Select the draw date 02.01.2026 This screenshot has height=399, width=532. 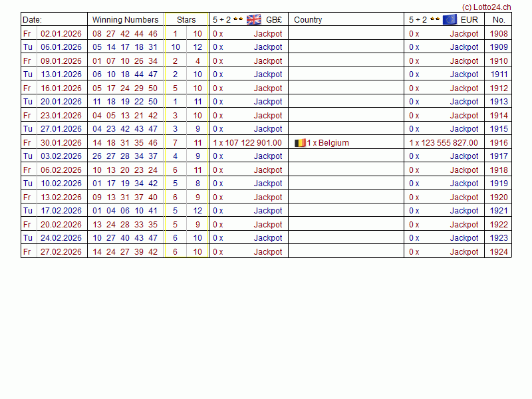pyautogui.click(x=61, y=33)
